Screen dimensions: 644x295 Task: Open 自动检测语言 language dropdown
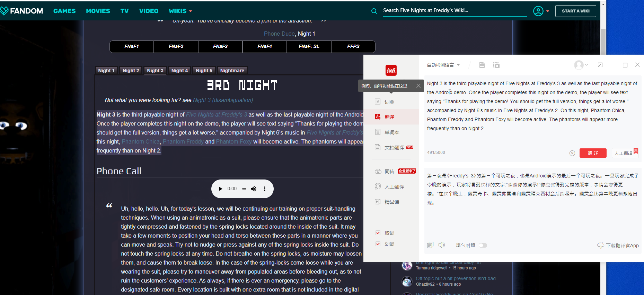pyautogui.click(x=443, y=65)
